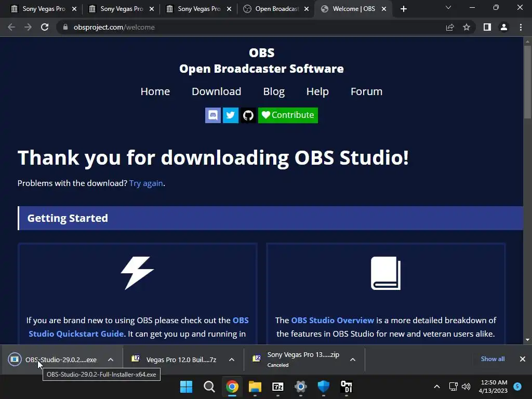Open the Blog menu item
The height and width of the screenshot is (399, 532).
[x=274, y=91]
